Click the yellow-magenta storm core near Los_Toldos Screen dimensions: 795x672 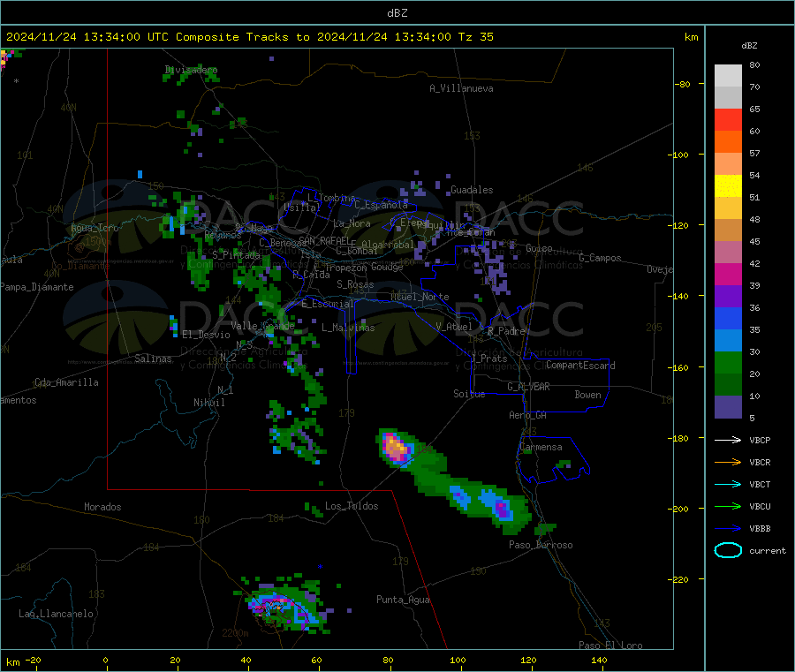pyautogui.click(x=396, y=448)
